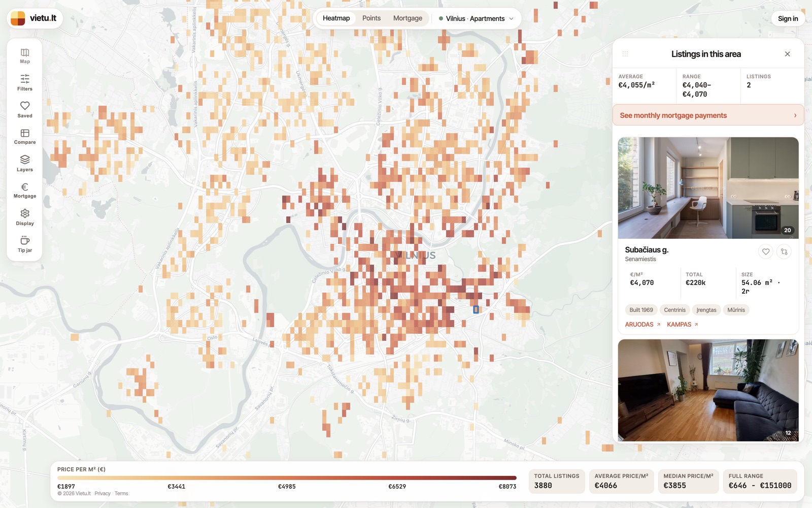Open the Tip jar
Screen dimensions: 812x508
25,244
